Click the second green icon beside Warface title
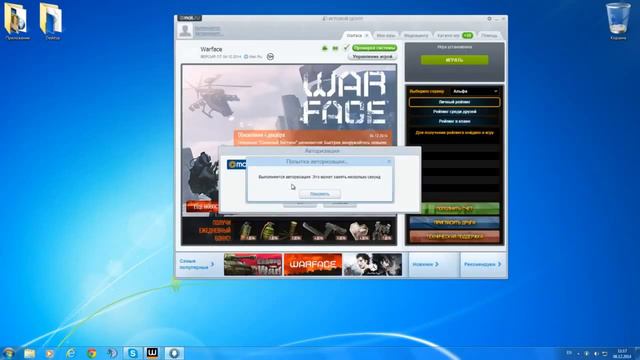The width and height of the screenshot is (640, 360). (335, 48)
